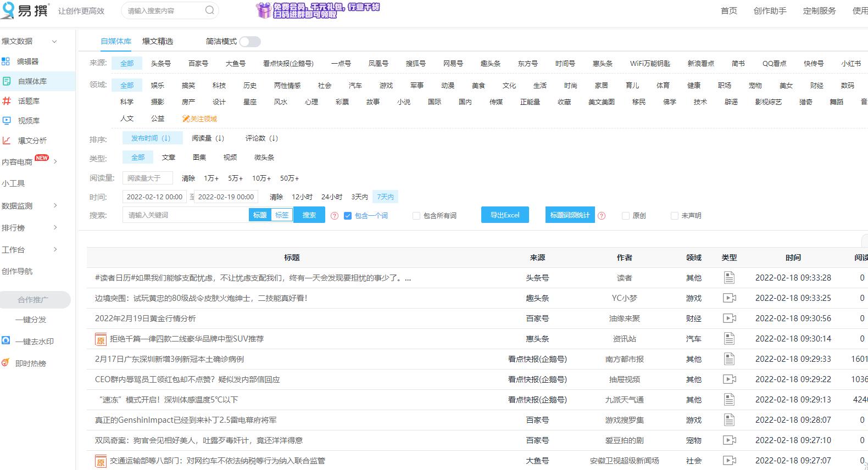Viewport: 868px width, 470px height.
Task: Click the 导出Excel button
Action: coord(505,215)
